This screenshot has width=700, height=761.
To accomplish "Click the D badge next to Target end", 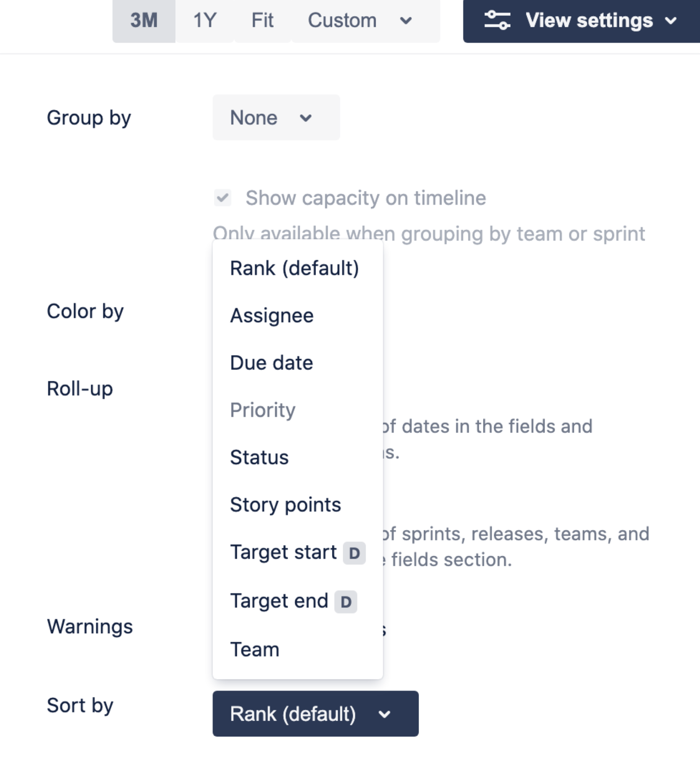I will click(346, 601).
